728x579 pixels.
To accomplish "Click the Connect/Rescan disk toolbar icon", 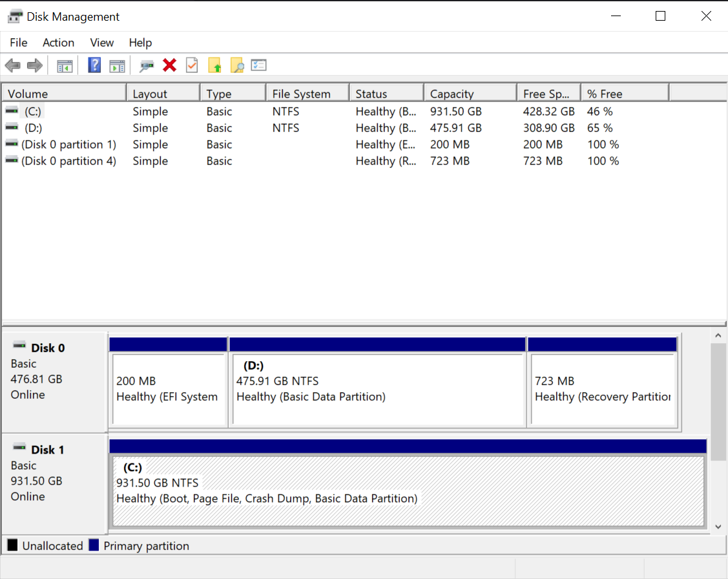I will 147,66.
